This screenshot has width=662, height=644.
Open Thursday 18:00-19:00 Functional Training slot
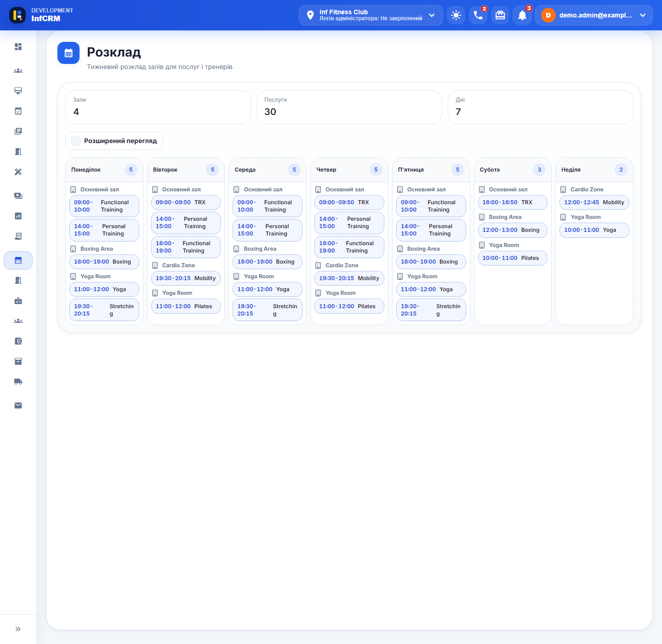coord(349,247)
